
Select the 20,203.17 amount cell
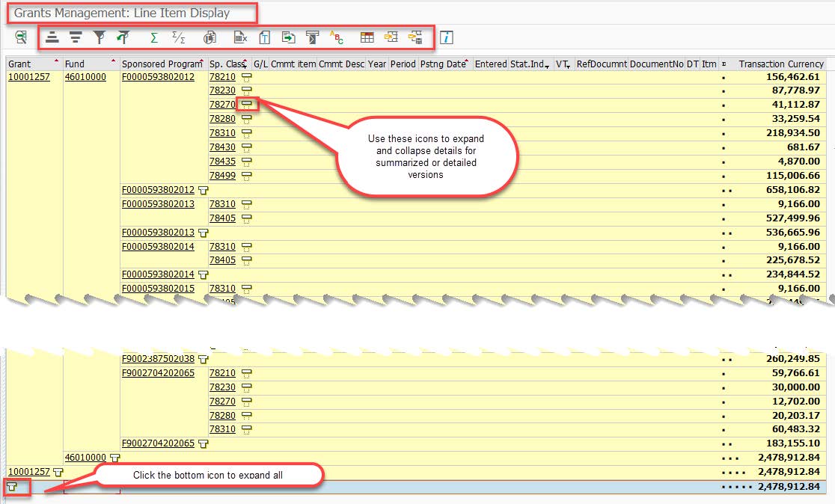(x=796, y=415)
